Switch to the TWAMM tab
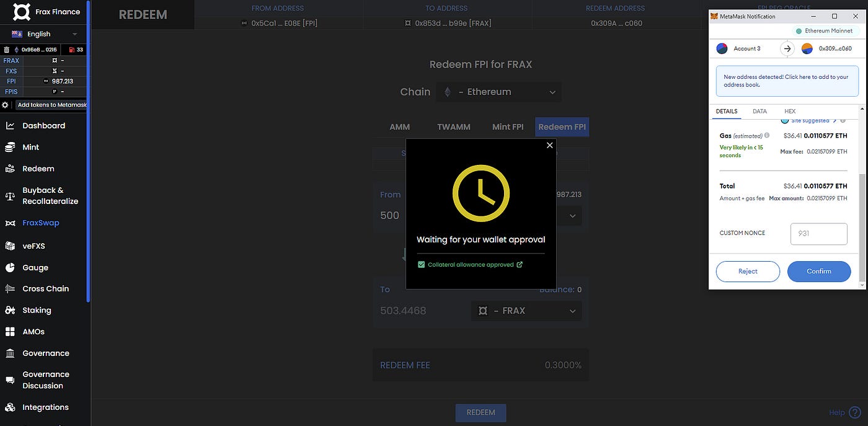The image size is (868, 426). pyautogui.click(x=454, y=127)
